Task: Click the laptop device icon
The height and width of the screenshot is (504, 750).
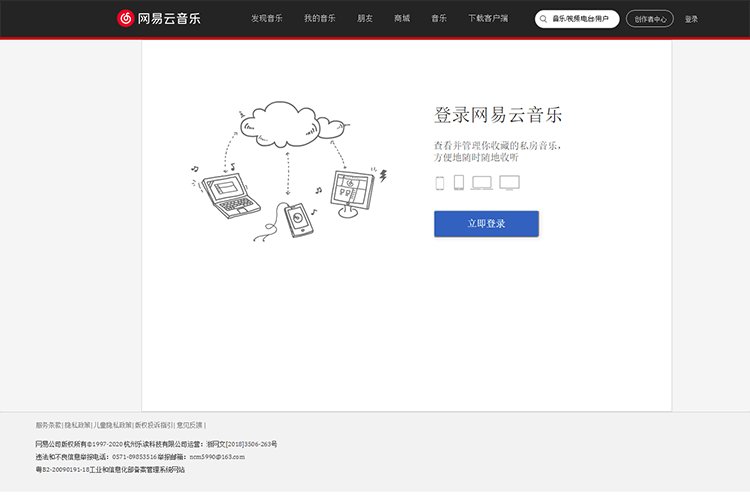Action: 482,183
